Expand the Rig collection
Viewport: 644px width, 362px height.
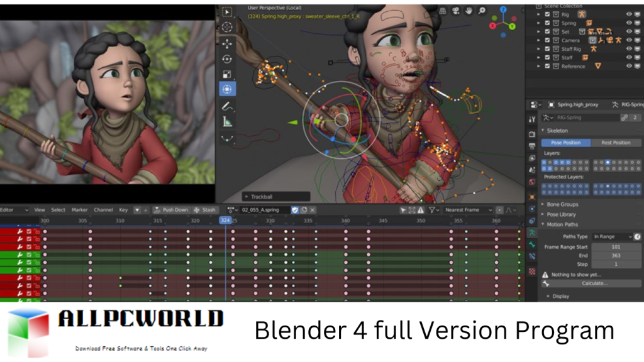538,14
